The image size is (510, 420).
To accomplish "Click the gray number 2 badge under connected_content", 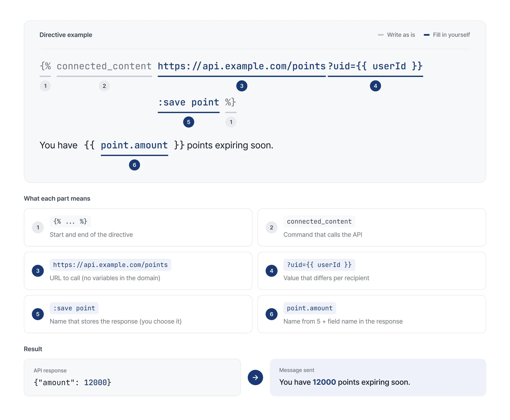I will click(104, 86).
